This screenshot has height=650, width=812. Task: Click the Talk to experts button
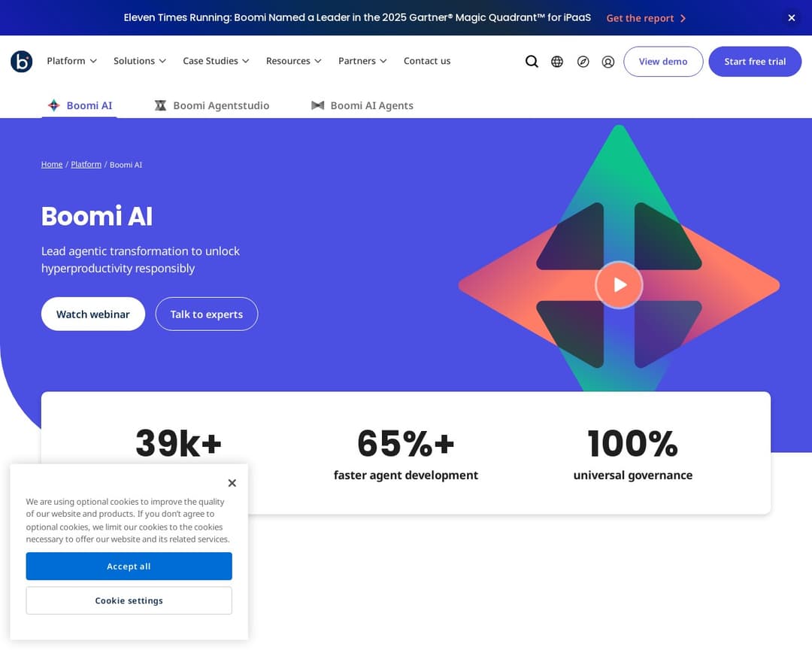(x=206, y=314)
